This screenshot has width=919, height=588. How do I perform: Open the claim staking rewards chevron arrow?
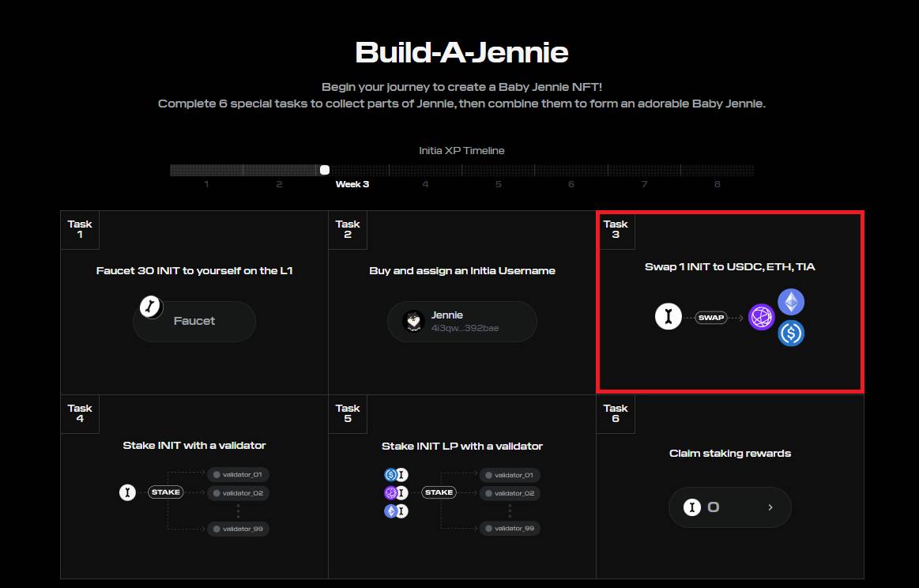[770, 507]
